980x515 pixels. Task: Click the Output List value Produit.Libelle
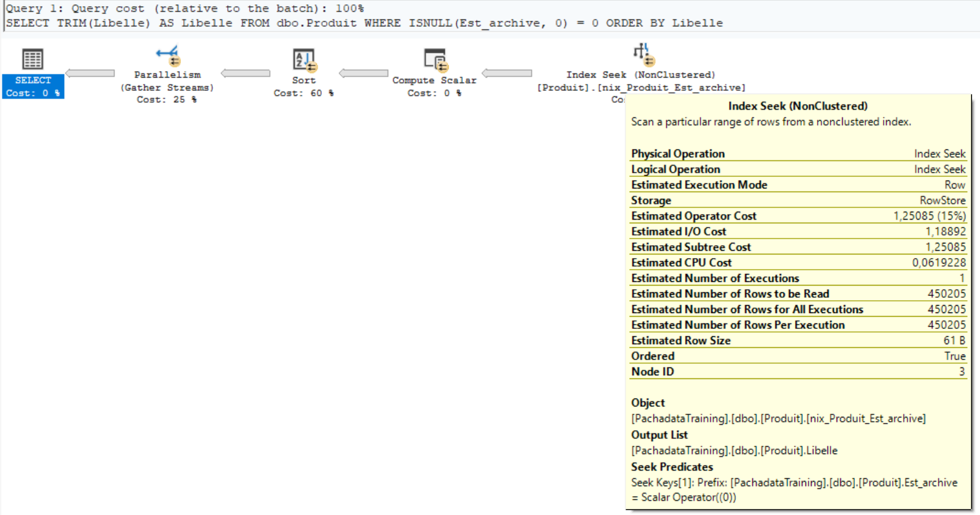click(x=734, y=451)
